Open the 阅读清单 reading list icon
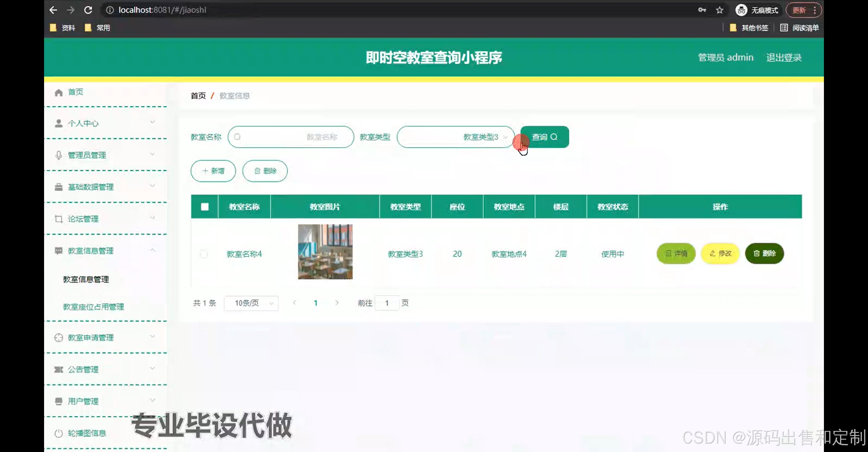The width and height of the screenshot is (868, 452). [784, 28]
